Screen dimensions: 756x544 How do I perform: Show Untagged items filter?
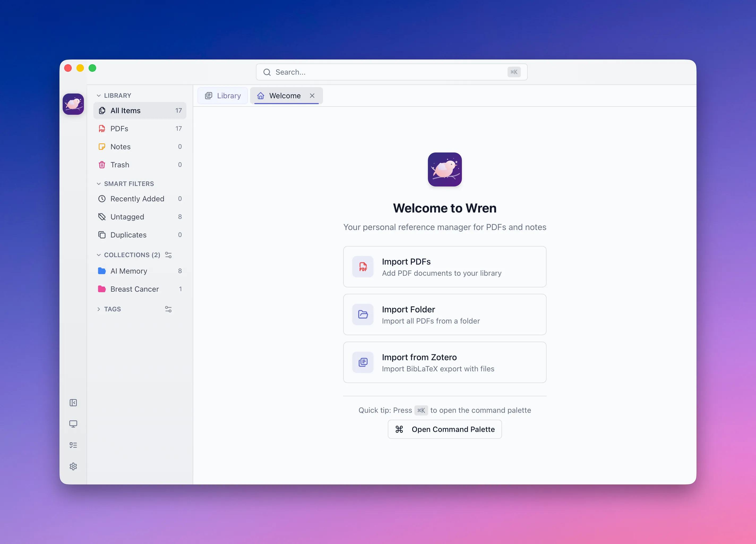[x=140, y=217]
